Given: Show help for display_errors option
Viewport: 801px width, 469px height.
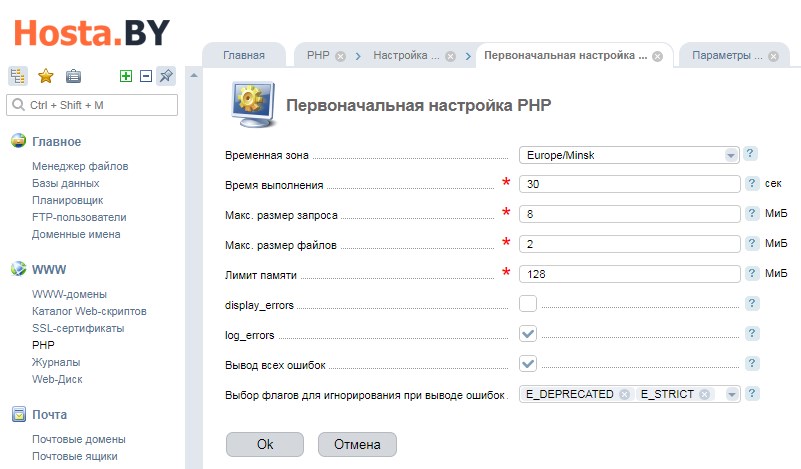Looking at the screenshot, I should tap(751, 303).
